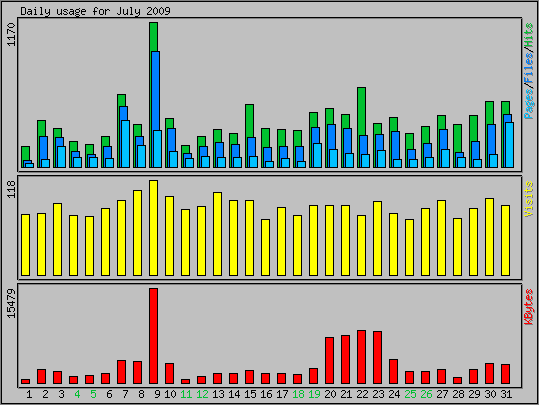Click the tallest red KBytes bar for day 9
Viewport: 539px width, 405px height.
click(x=154, y=336)
